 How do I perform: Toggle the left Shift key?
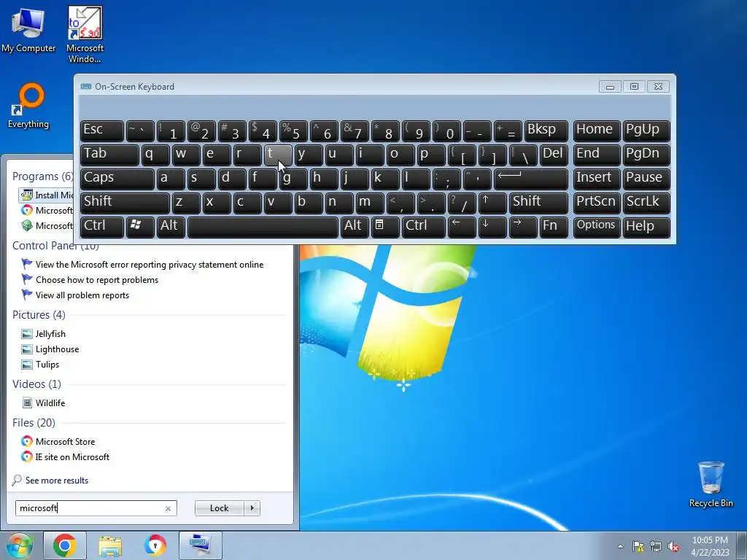point(125,203)
